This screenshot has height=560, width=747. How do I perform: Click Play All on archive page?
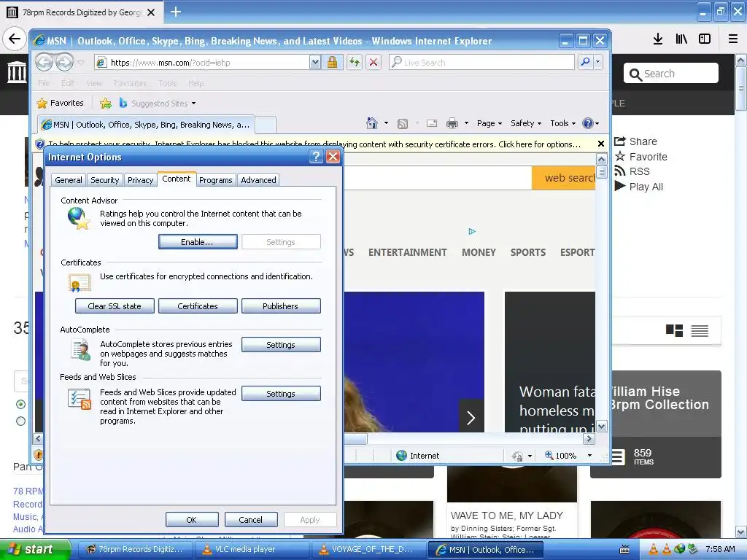point(638,187)
